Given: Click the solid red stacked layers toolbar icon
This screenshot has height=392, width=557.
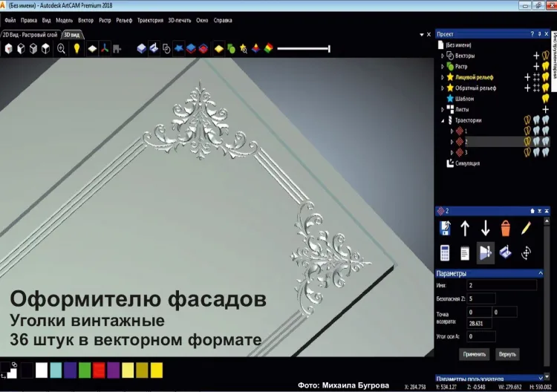Looking at the screenshot, I should 203,49.
